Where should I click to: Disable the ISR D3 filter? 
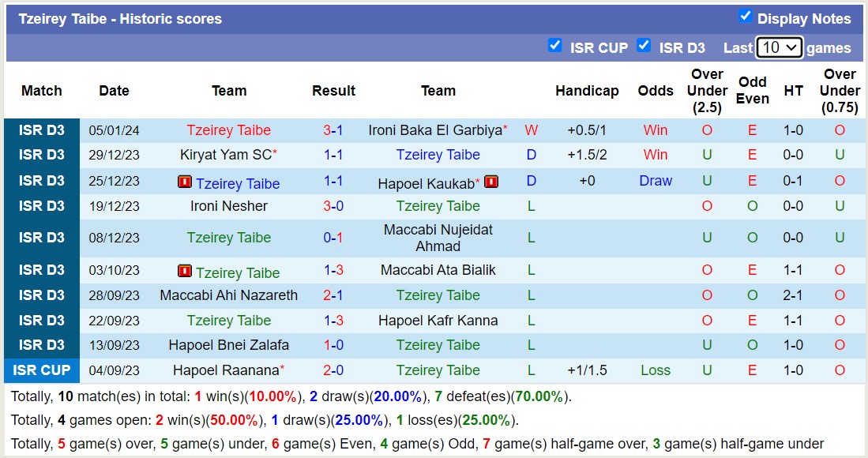643,47
